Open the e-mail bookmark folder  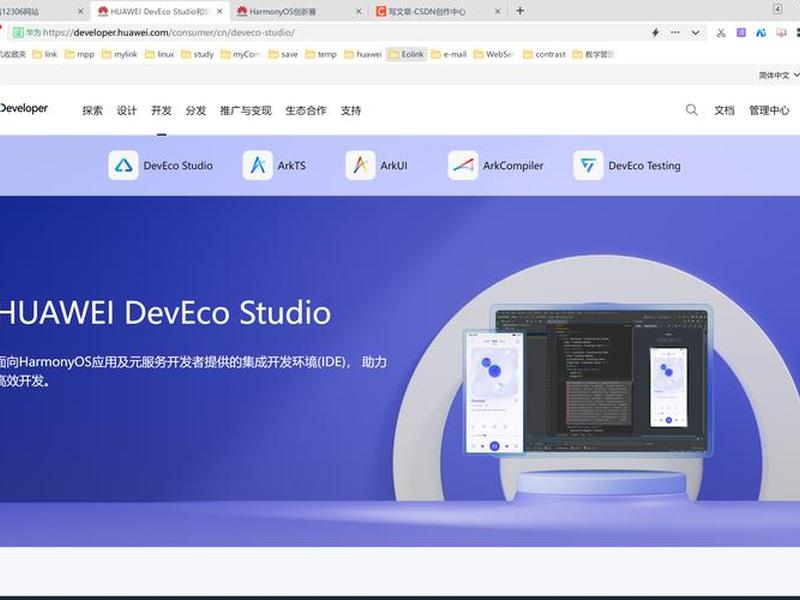[449, 54]
